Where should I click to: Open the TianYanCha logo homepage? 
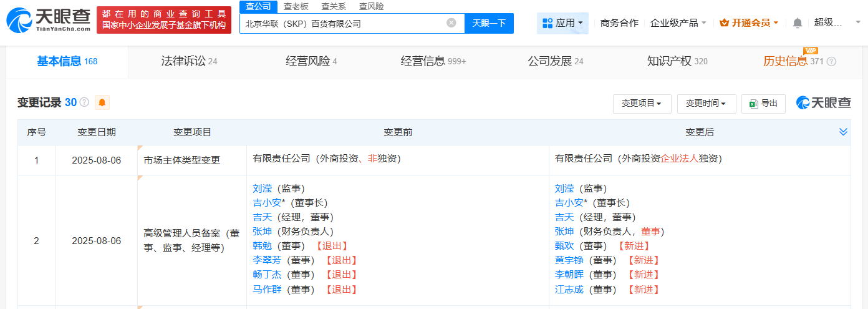49,20
